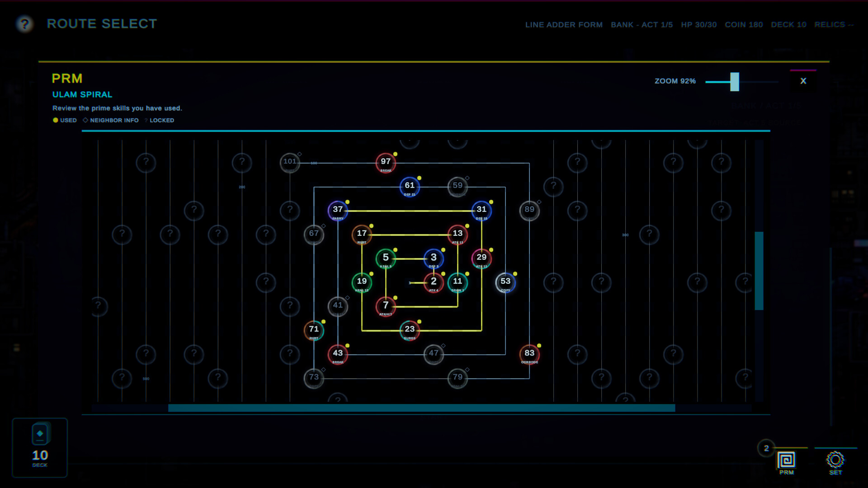Select prime node 31
The image size is (868, 488).
click(x=481, y=211)
